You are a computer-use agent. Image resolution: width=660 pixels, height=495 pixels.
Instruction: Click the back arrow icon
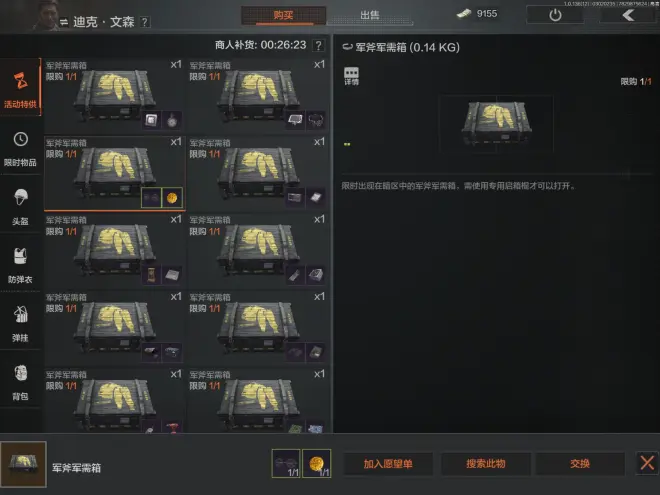(x=628, y=15)
